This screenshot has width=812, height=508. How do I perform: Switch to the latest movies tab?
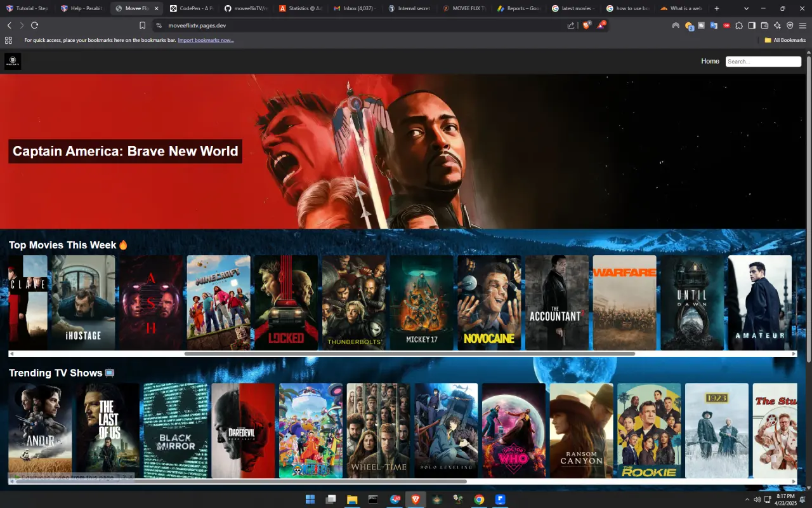coord(573,8)
